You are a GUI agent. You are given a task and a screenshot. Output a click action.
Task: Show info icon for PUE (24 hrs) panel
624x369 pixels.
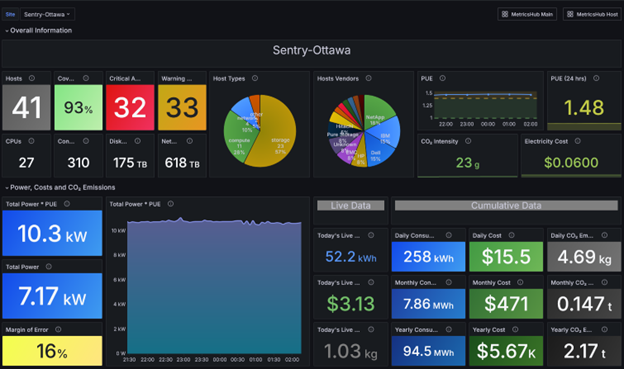pos(596,78)
